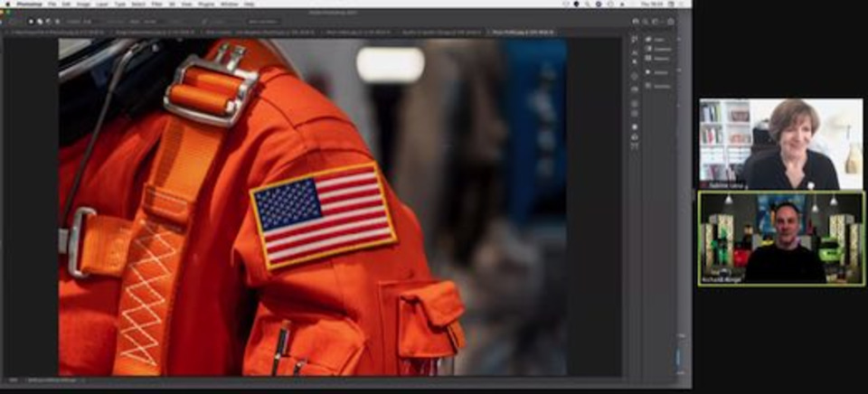Click the macOS menu bar clock
This screenshot has height=394, width=868.
(652, 4)
